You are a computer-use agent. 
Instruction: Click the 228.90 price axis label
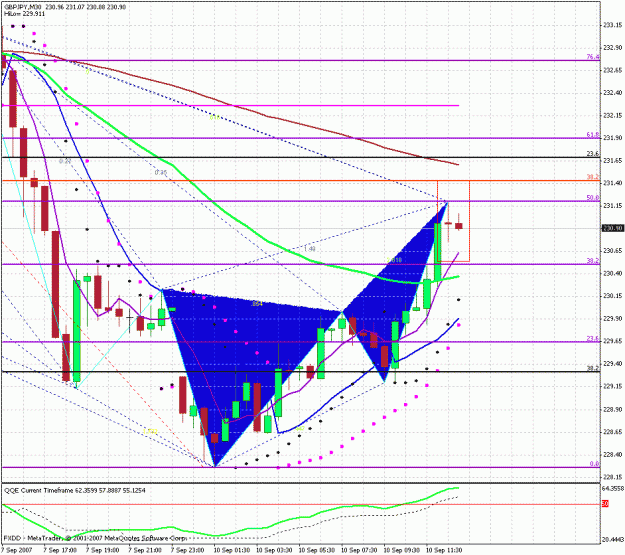tap(613, 409)
